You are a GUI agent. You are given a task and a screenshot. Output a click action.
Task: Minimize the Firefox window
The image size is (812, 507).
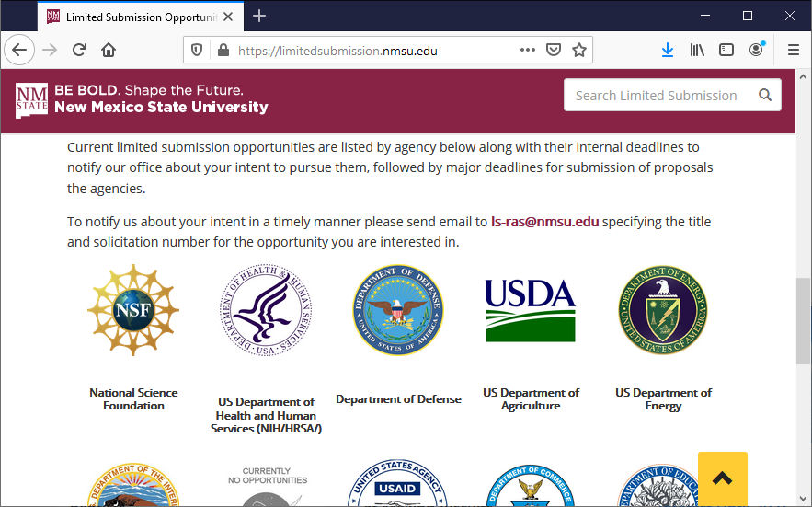704,16
